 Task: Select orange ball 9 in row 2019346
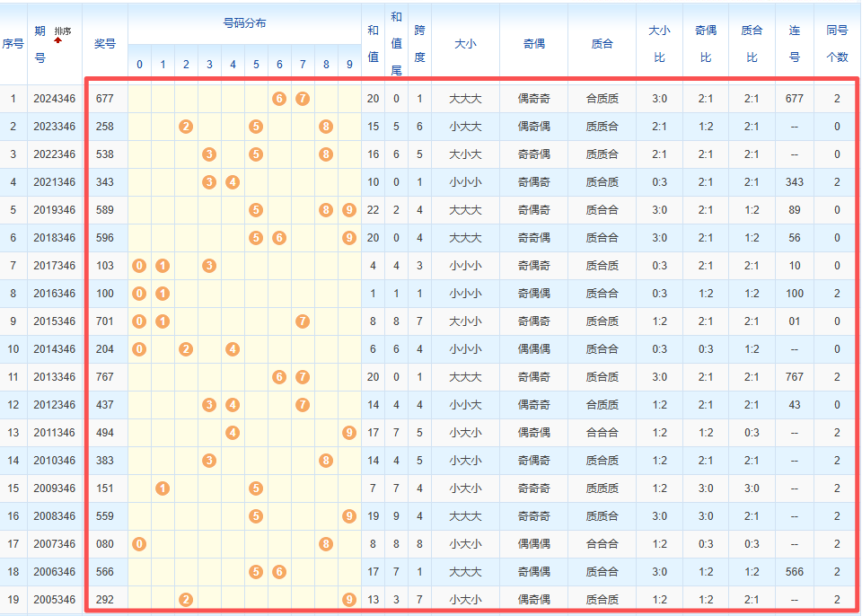pos(349,210)
